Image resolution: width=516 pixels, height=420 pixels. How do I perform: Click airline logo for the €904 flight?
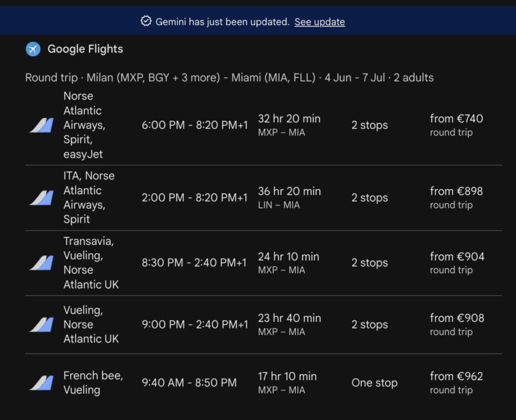[41, 263]
